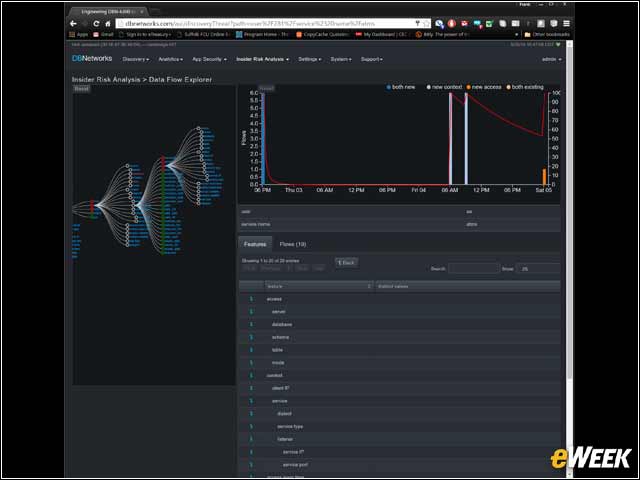Reload the page with the refresh icon
This screenshot has width=640, height=480.
pyautogui.click(x=96, y=24)
